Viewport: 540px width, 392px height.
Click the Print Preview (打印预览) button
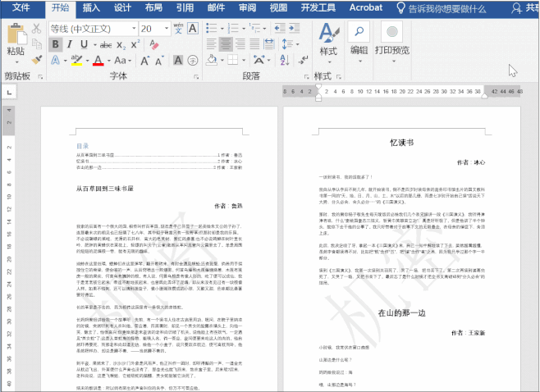pyautogui.click(x=392, y=42)
